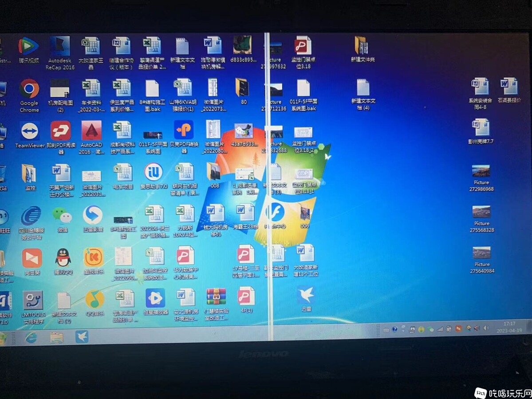
Task: Check network signal bars tray icon
Action: pos(440,329)
